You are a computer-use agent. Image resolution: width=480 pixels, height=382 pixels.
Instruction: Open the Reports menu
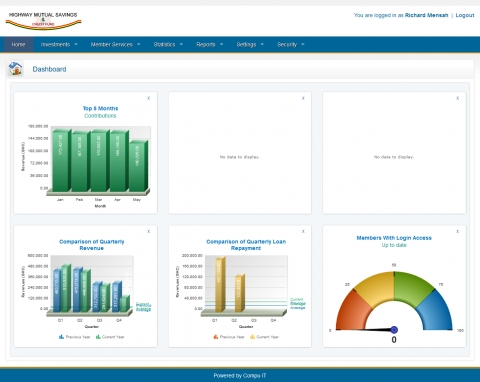209,44
